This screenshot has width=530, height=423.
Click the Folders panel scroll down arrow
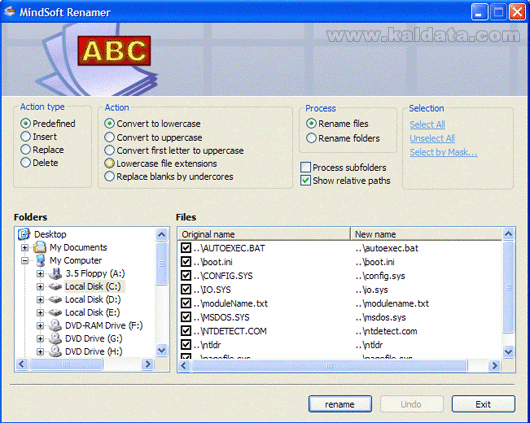[x=162, y=350]
